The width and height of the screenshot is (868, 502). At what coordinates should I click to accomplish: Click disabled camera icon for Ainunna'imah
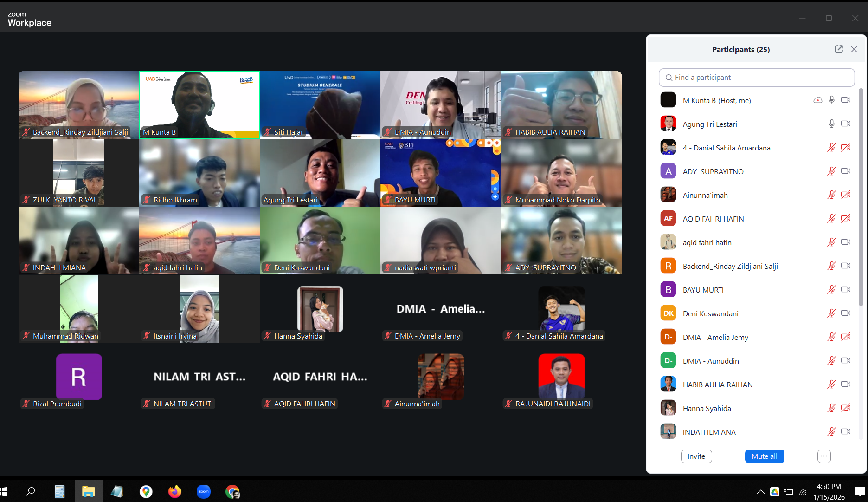[x=846, y=195]
